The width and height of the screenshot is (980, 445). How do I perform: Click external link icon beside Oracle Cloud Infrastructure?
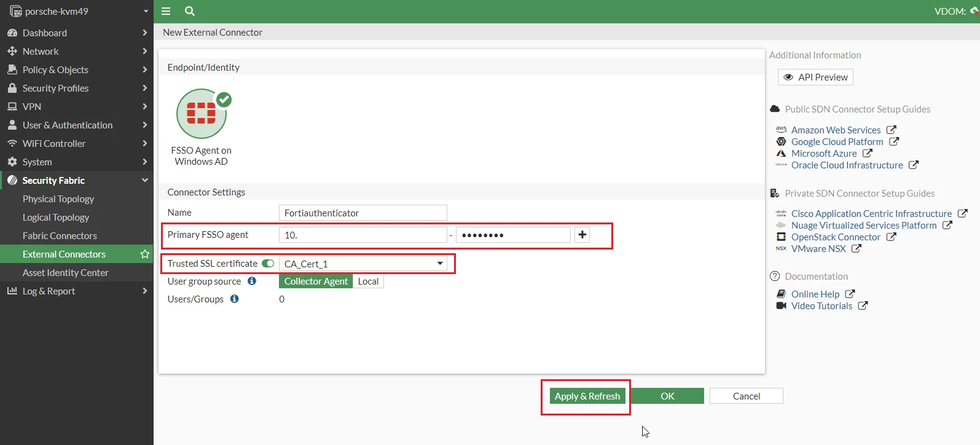[x=914, y=165]
